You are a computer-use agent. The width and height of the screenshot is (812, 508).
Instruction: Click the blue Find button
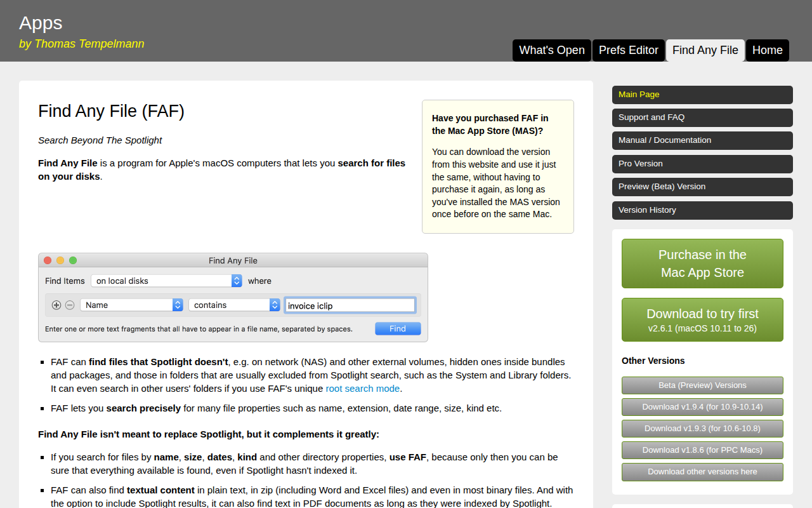398,328
